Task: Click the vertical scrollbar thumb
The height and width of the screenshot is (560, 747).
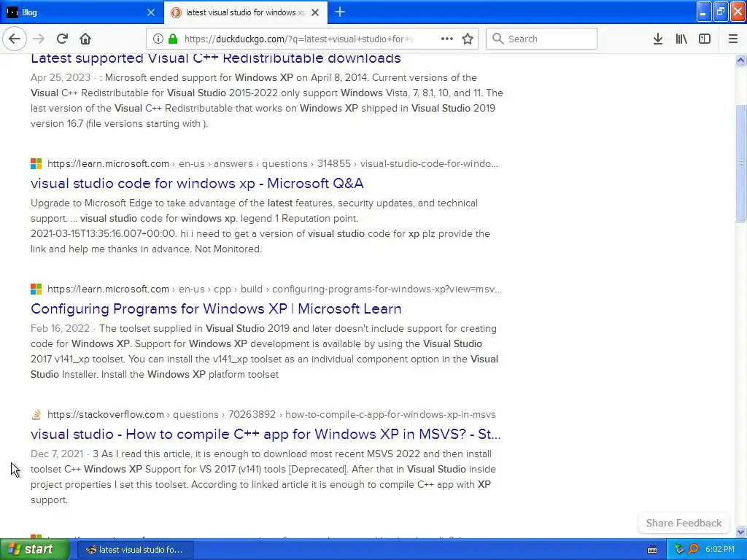Action: (740, 163)
